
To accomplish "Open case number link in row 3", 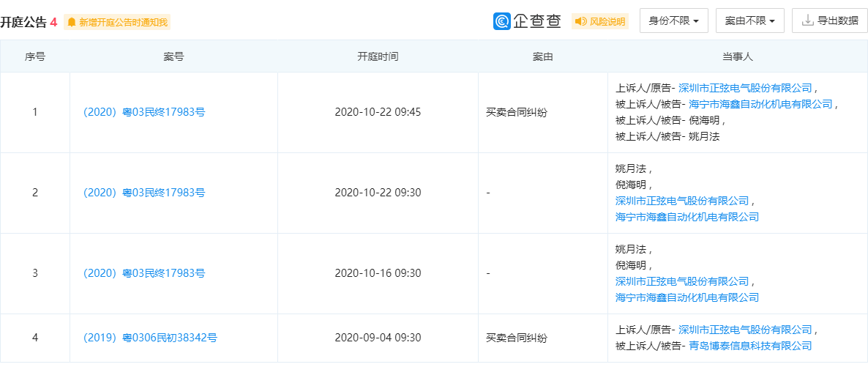I will click(x=144, y=273).
